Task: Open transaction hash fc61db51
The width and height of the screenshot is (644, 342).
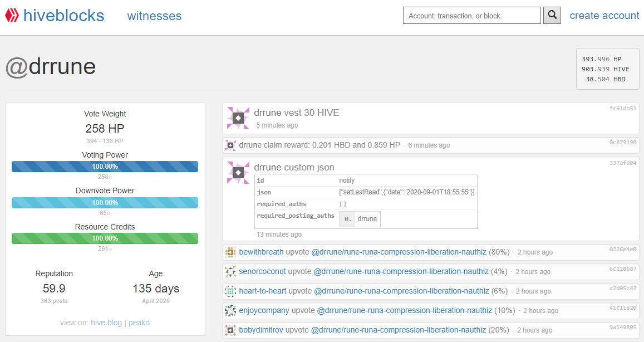Action: (623, 109)
